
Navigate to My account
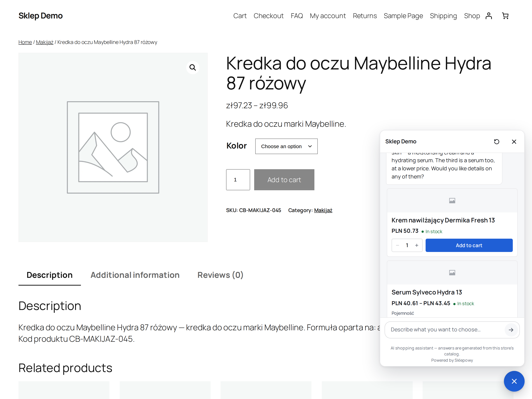click(328, 16)
